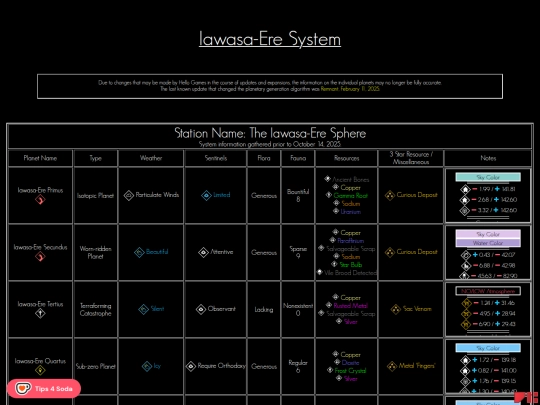This screenshot has width=540, height=405.
Task: Click the Curious Deposit icon in Secundus row
Action: pos(390,252)
